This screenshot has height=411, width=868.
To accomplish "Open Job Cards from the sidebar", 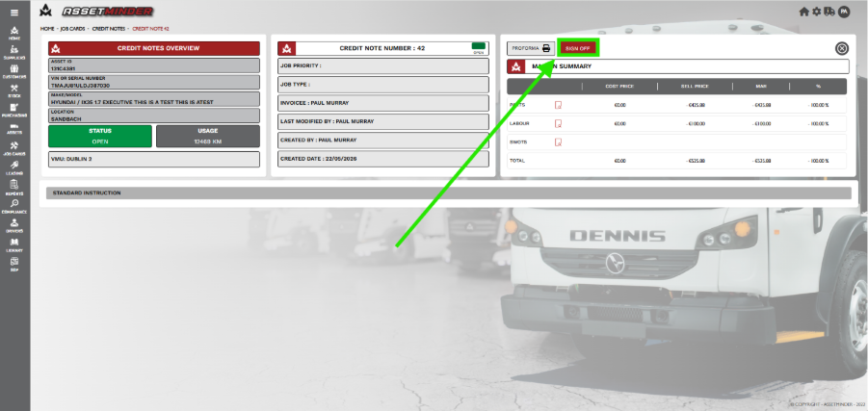I will tap(14, 149).
